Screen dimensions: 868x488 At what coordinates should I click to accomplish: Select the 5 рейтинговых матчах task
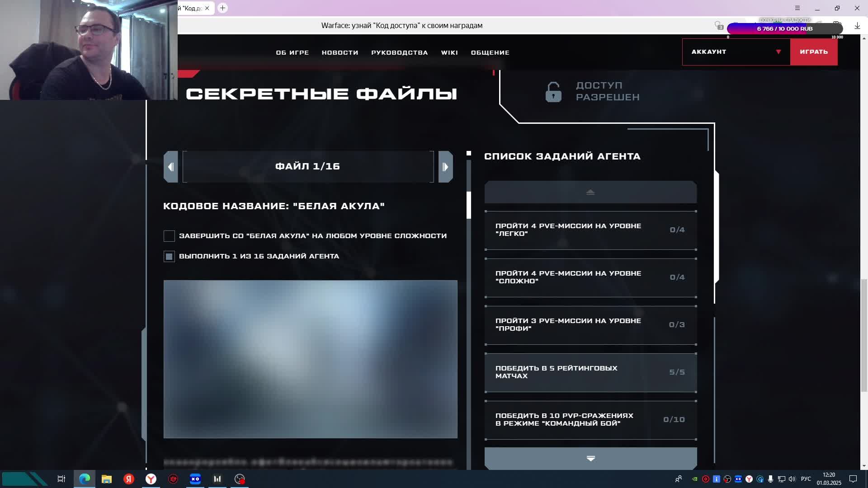click(590, 372)
